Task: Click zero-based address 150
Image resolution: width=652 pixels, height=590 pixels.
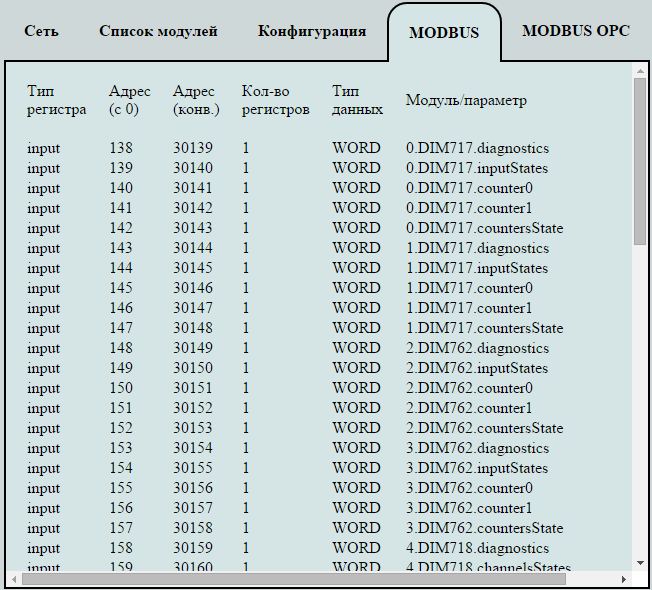Action: tap(121, 388)
